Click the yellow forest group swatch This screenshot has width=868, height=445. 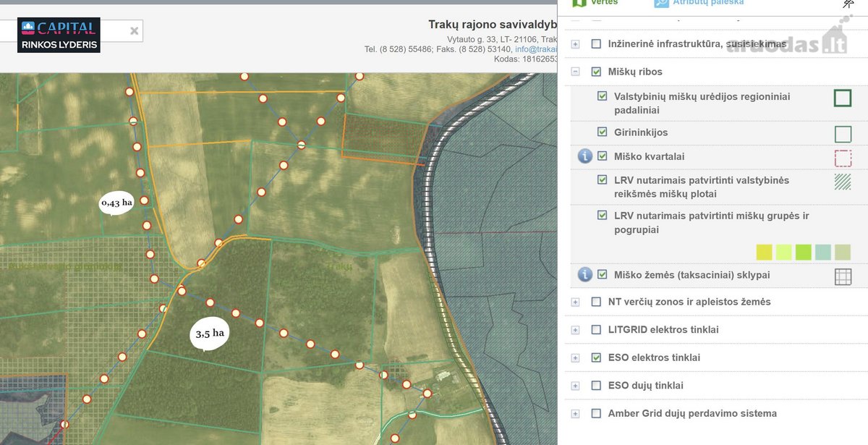(765, 252)
